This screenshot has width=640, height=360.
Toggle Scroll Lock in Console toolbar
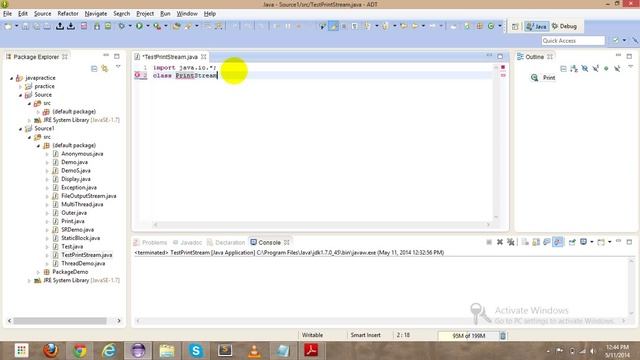coord(536,242)
